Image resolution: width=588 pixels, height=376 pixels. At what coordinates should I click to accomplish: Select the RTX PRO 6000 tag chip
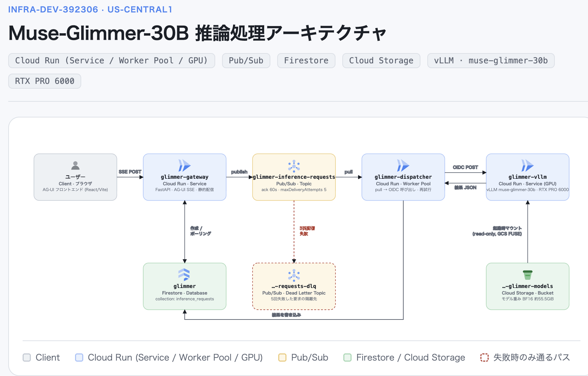[x=45, y=81]
